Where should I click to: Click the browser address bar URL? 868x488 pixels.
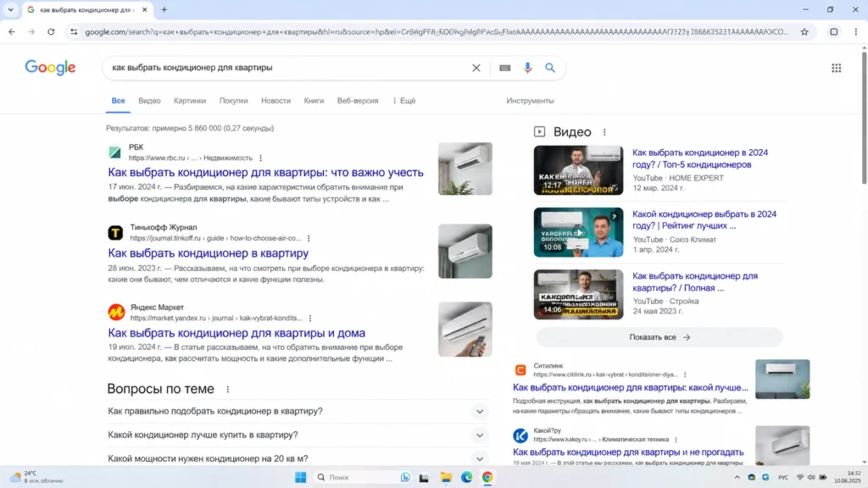pyautogui.click(x=437, y=31)
